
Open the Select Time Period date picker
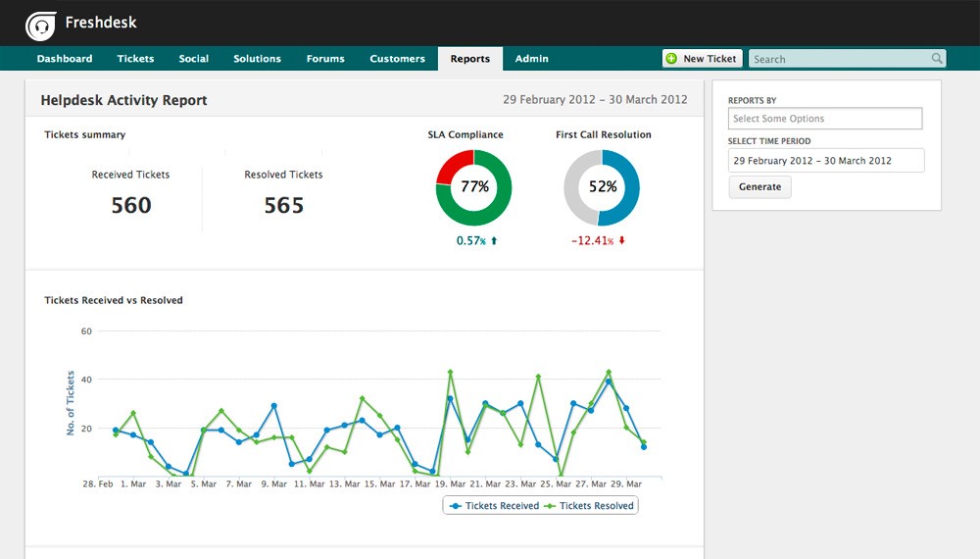825,161
